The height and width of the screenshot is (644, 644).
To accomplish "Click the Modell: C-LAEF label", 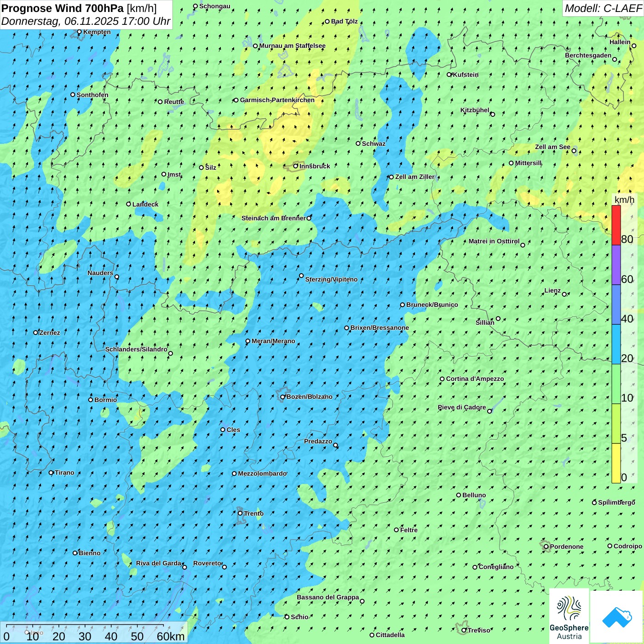I will coord(603,8).
